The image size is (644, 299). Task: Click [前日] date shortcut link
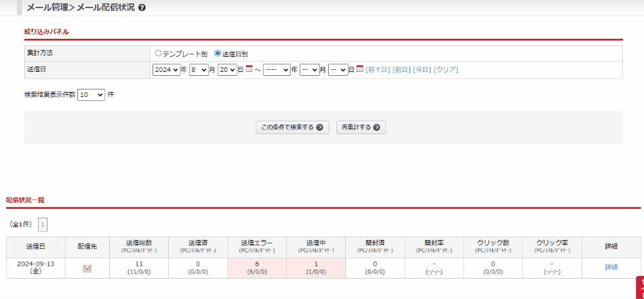(x=401, y=70)
